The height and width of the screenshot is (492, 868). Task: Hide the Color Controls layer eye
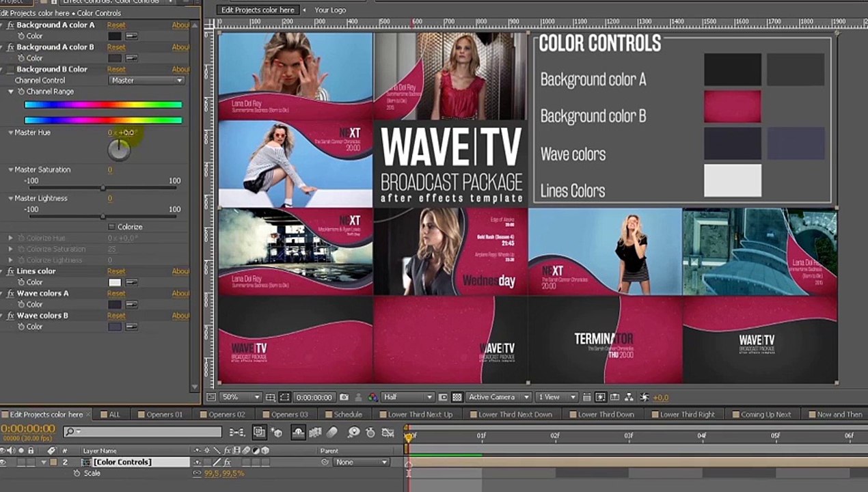click(4, 463)
